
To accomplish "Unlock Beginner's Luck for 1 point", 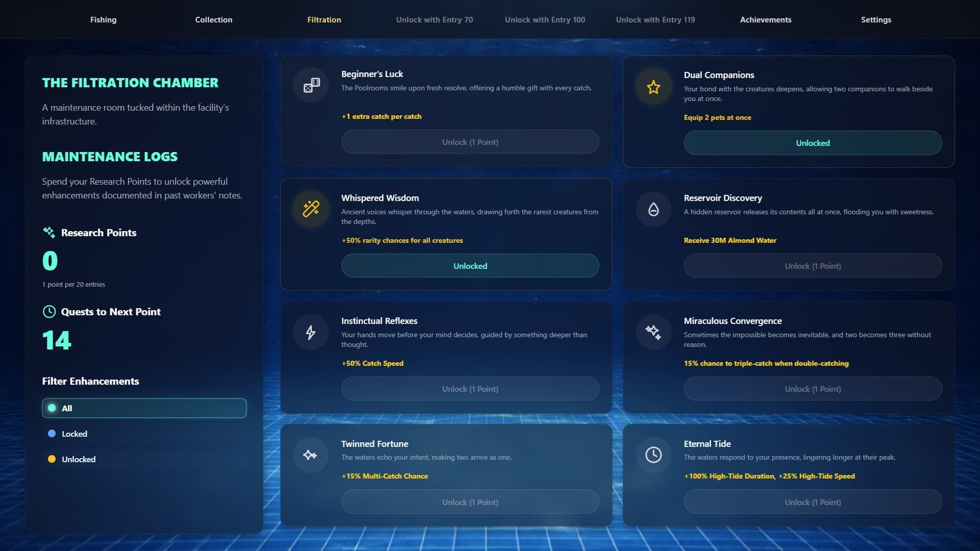I will point(470,142).
